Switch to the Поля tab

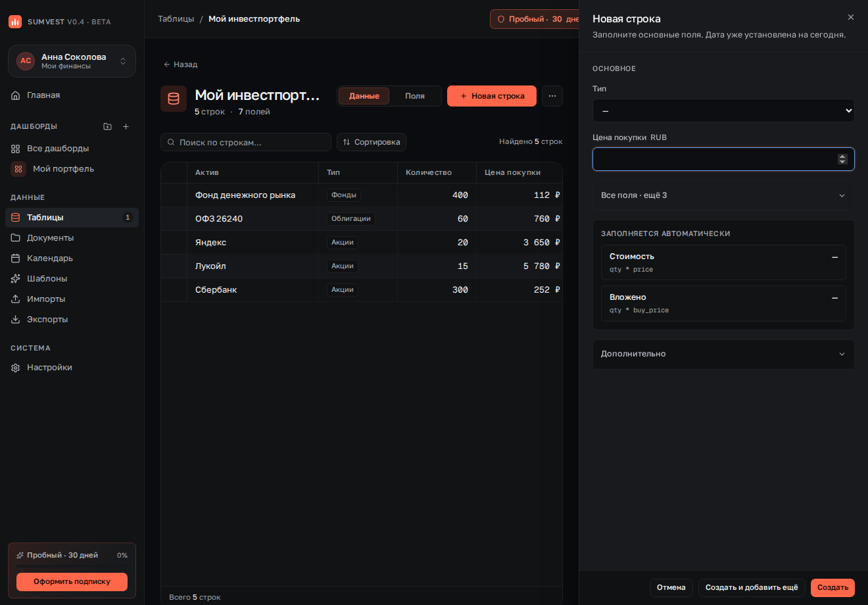[415, 96]
